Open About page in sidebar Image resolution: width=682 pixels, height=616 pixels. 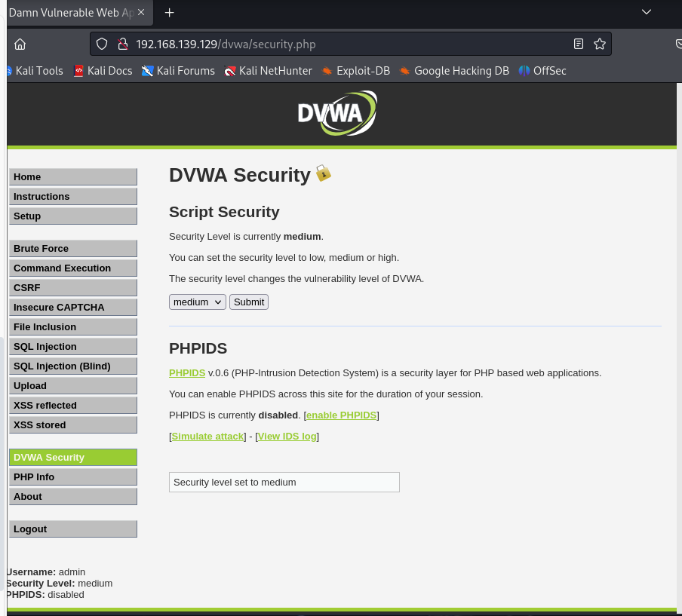[73, 496]
